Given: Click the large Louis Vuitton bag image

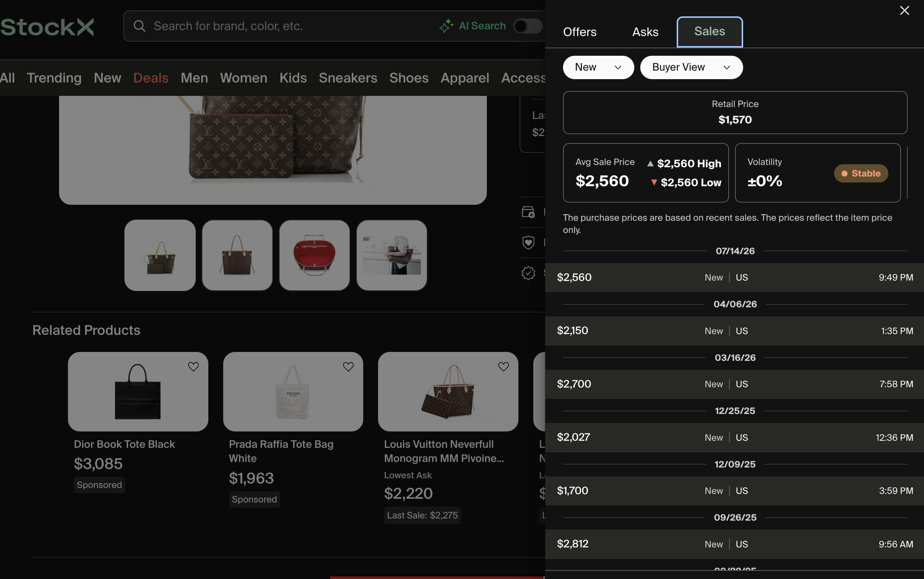Looking at the screenshot, I should pyautogui.click(x=273, y=150).
